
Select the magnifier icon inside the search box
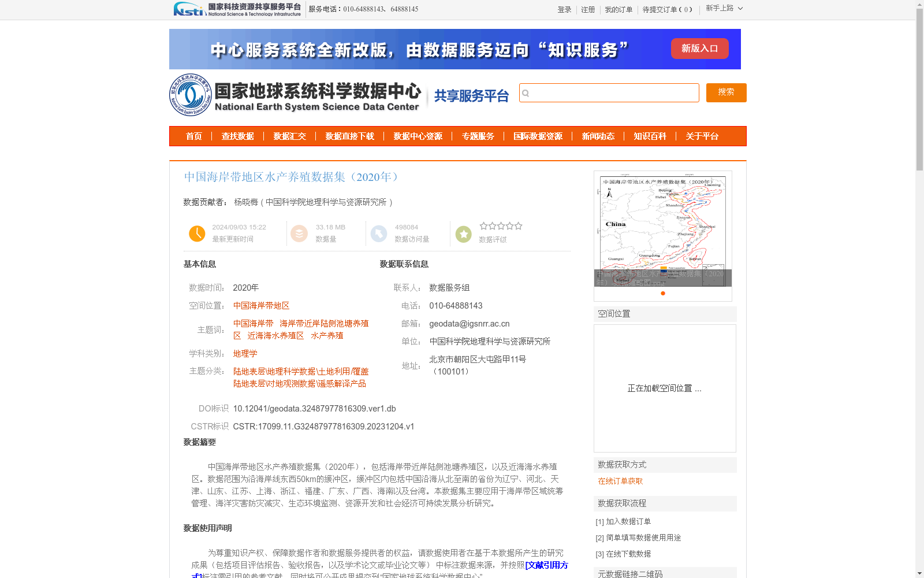(x=526, y=93)
